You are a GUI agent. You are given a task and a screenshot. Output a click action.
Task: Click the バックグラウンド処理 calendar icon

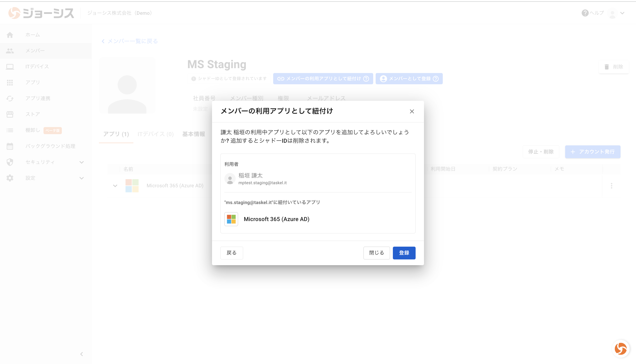10,146
